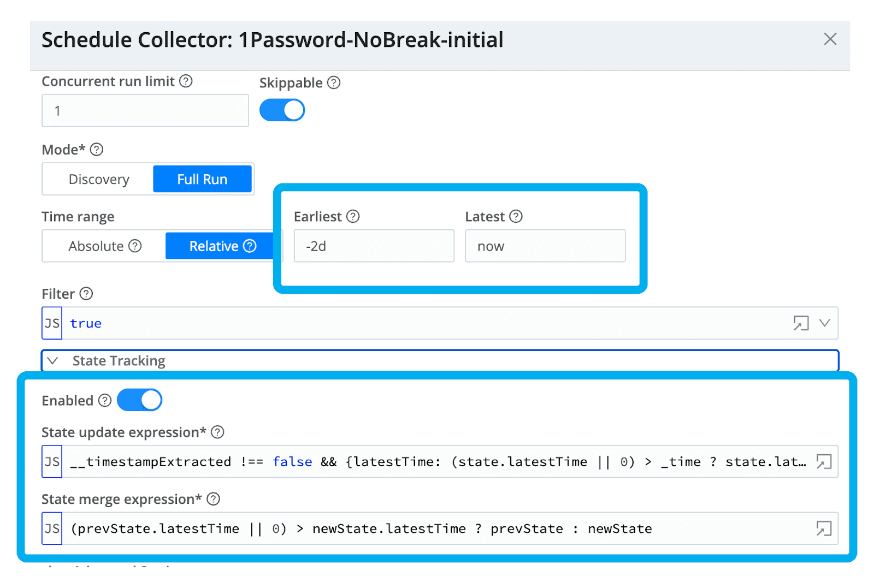
Task: Toggle the Skippable switch
Action: [x=282, y=110]
